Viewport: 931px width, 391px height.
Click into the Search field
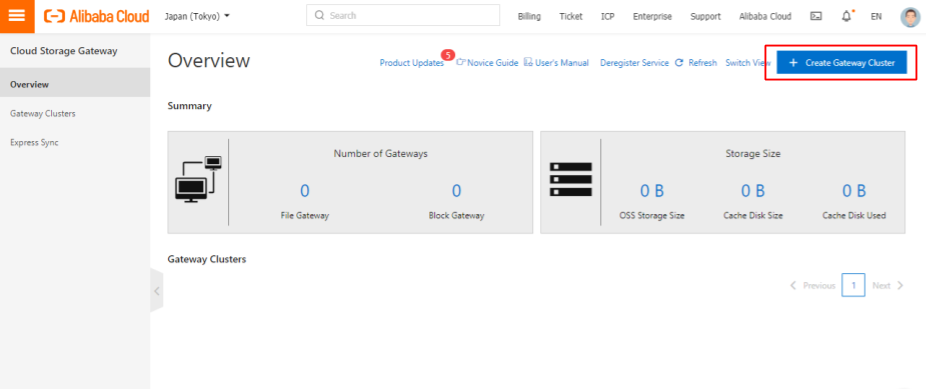pos(403,15)
